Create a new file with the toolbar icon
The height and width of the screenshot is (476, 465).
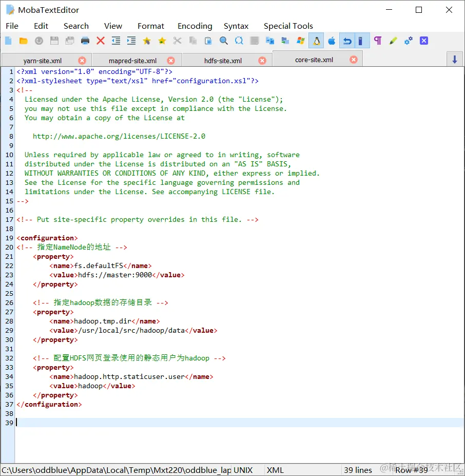coord(9,41)
